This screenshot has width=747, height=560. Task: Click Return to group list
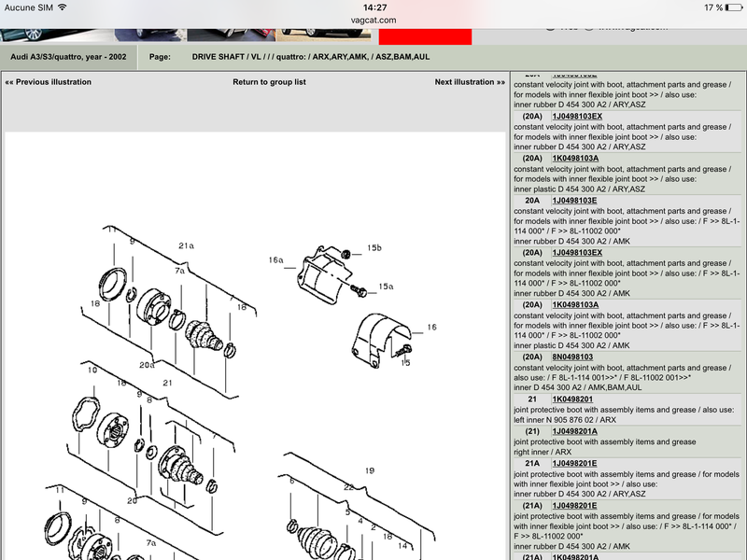point(269,82)
